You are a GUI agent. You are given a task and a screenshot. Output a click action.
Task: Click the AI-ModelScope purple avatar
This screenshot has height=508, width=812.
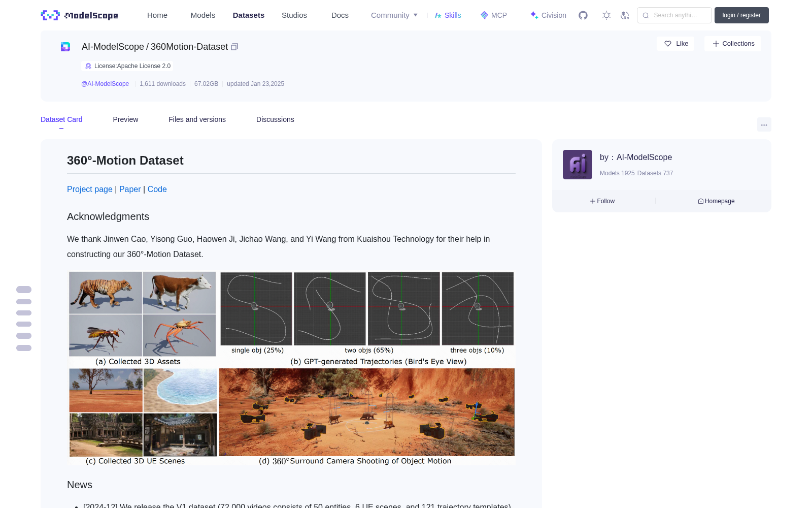[x=578, y=165]
